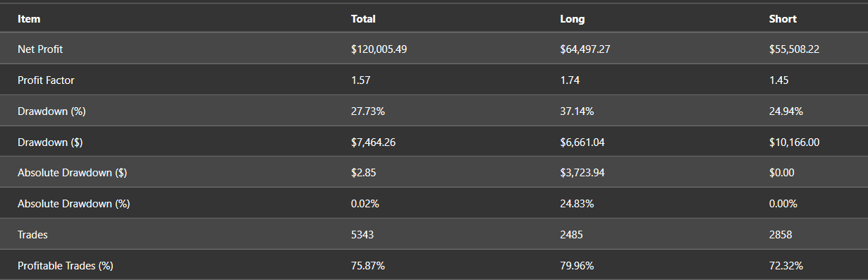Select the Net Profit row label
Screen dimensions: 868x280
[x=40, y=49]
